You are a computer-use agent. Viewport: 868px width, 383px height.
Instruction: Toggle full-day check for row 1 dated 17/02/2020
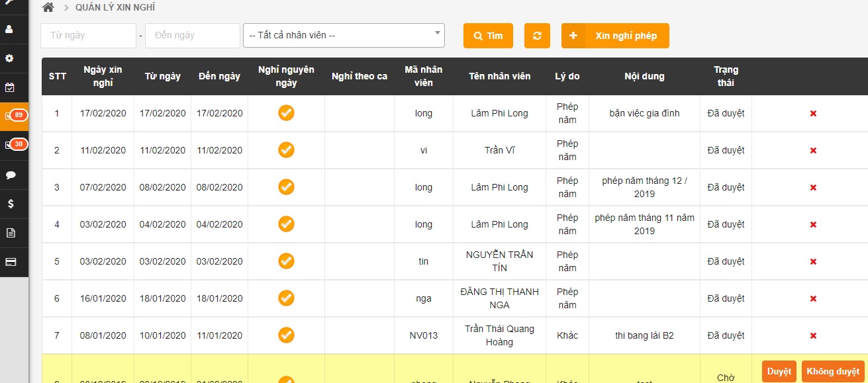pyautogui.click(x=286, y=113)
